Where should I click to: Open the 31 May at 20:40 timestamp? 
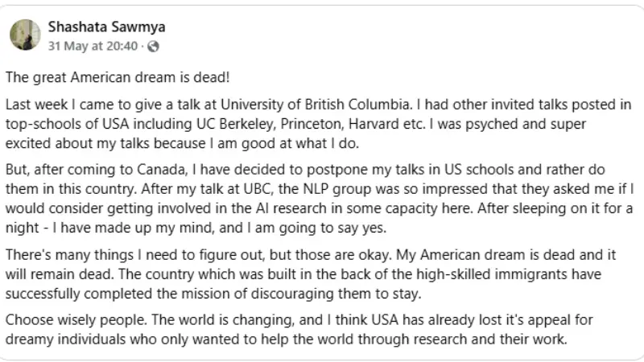click(93, 46)
